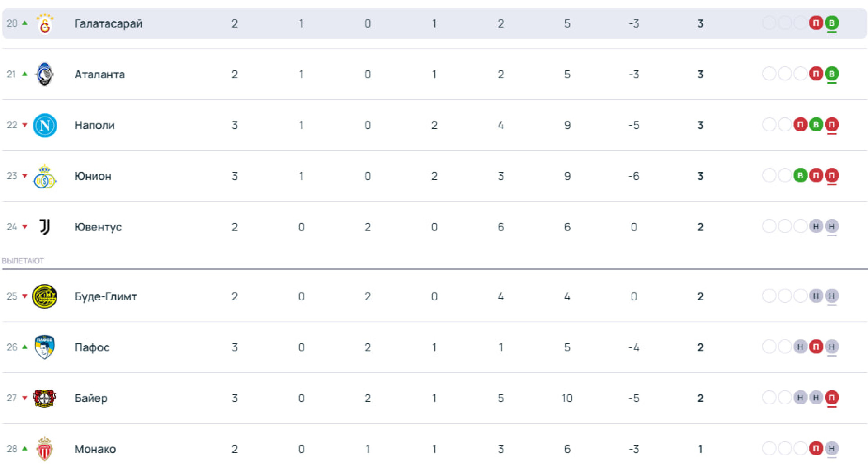The image size is (868, 474).
Task: Click Napoli's green win form badge
Action: point(816,124)
